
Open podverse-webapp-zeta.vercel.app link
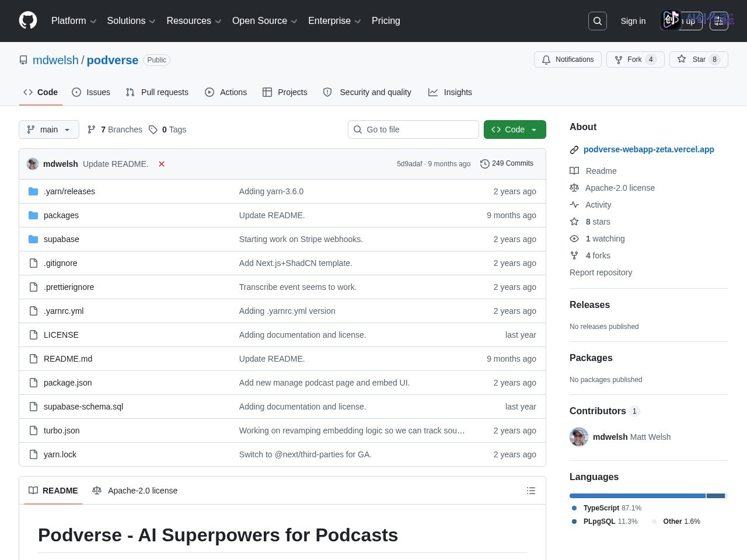coord(649,149)
